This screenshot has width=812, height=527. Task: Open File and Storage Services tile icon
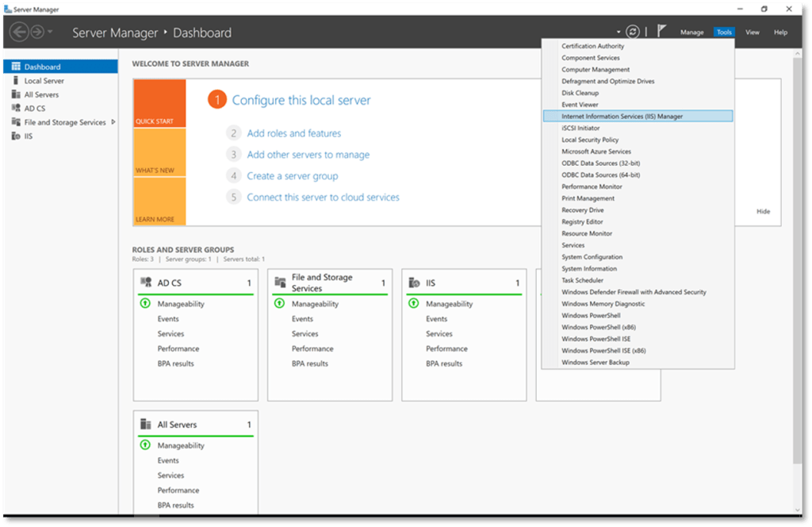(280, 283)
